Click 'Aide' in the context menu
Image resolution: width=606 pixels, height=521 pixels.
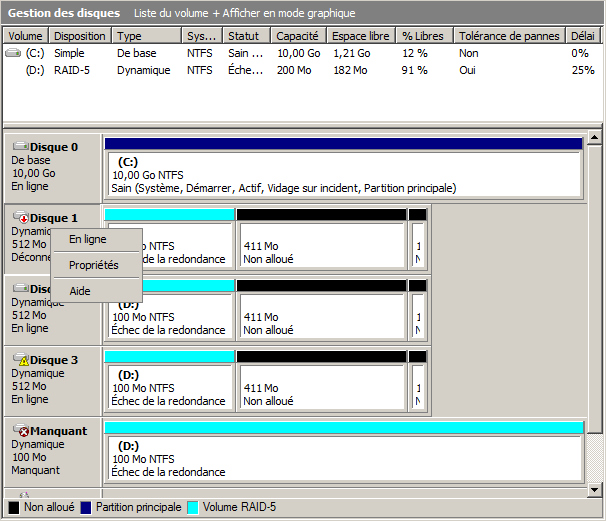pos(79,291)
